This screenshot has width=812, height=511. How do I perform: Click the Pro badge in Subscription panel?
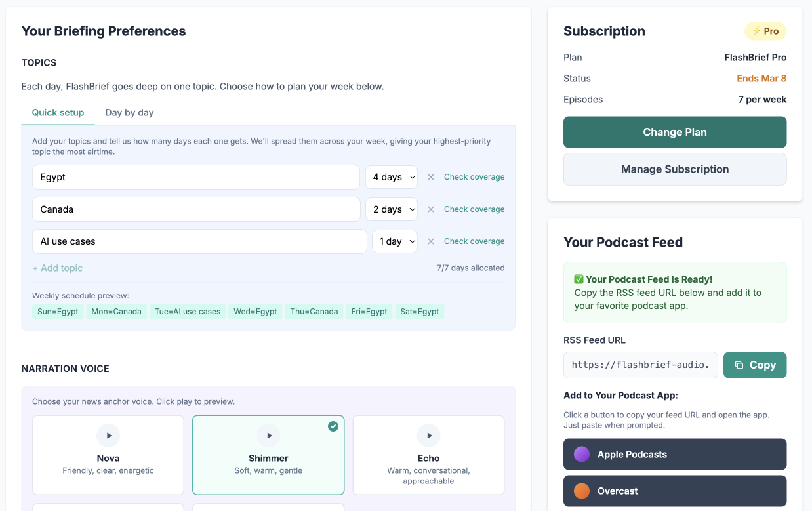(x=765, y=31)
